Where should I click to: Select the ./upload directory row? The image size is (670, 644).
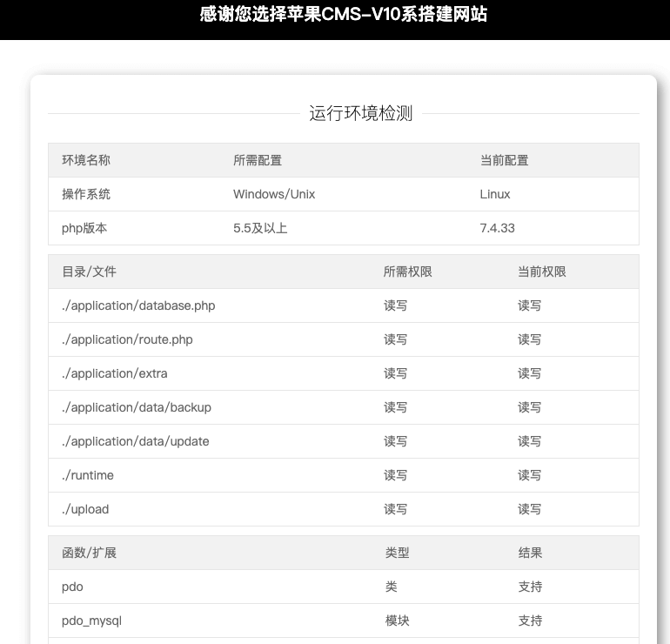(x=344, y=509)
